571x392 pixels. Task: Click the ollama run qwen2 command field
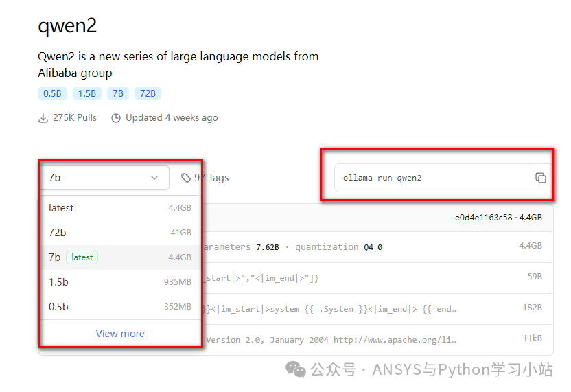431,178
